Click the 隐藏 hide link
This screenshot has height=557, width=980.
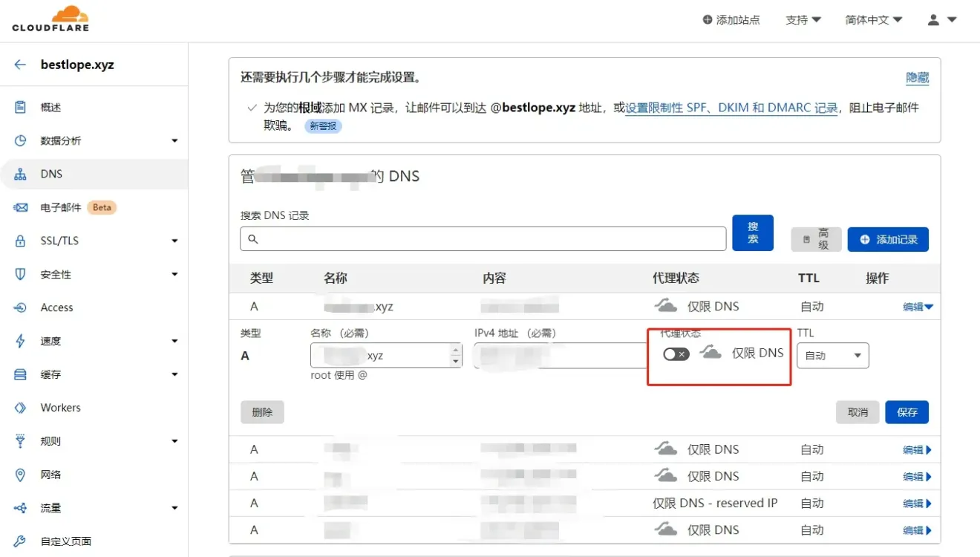917,78
